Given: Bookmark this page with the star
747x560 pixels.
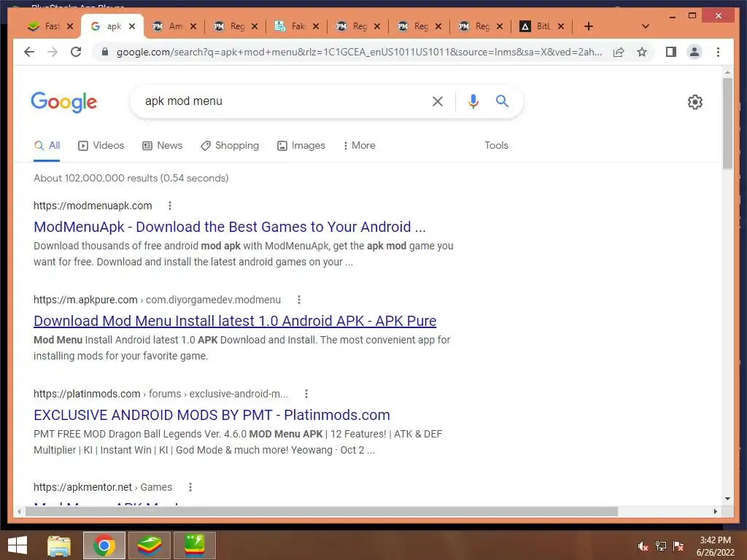Looking at the screenshot, I should pos(642,52).
